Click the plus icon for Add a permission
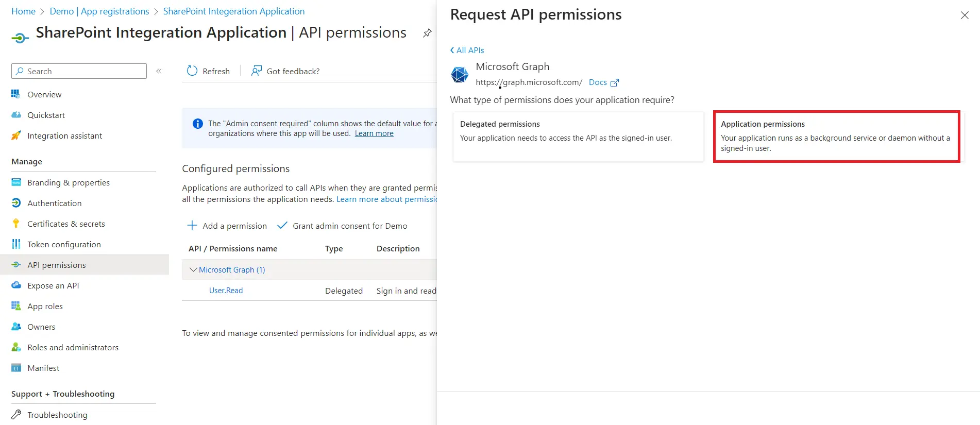The width and height of the screenshot is (980, 425). [192, 226]
